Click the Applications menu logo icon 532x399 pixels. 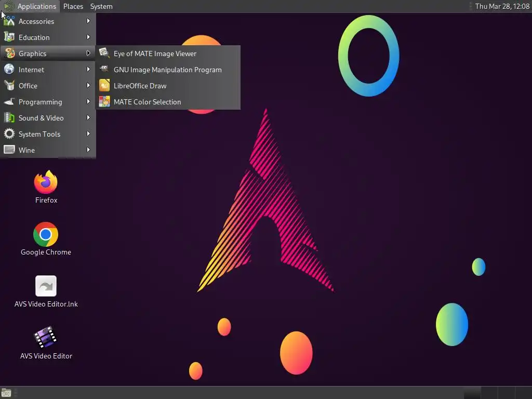[x=9, y=6]
